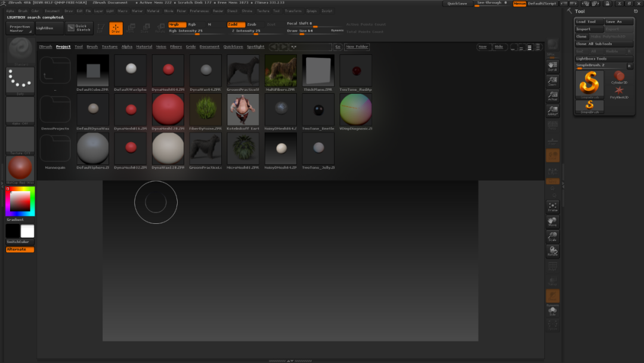Pick a color in the color picker
This screenshot has height=363, width=644.
coord(20,201)
